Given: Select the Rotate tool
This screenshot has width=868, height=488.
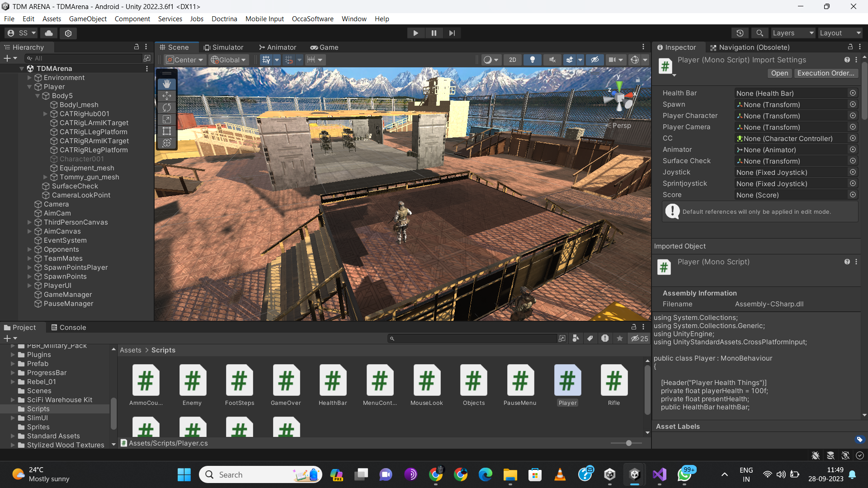Looking at the screenshot, I should pos(167,108).
